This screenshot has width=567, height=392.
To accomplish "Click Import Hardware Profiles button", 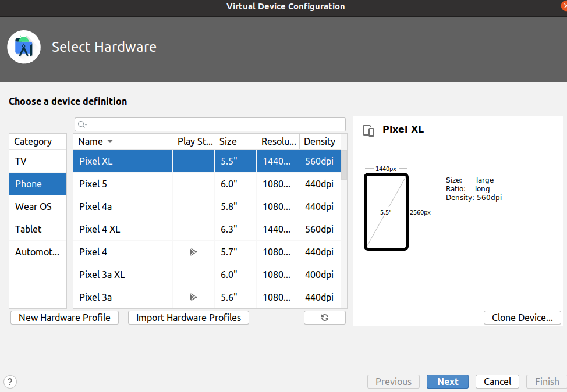I will (x=189, y=318).
